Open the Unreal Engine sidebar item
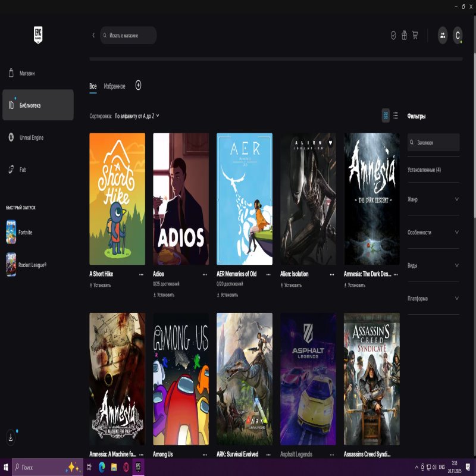 coord(32,137)
